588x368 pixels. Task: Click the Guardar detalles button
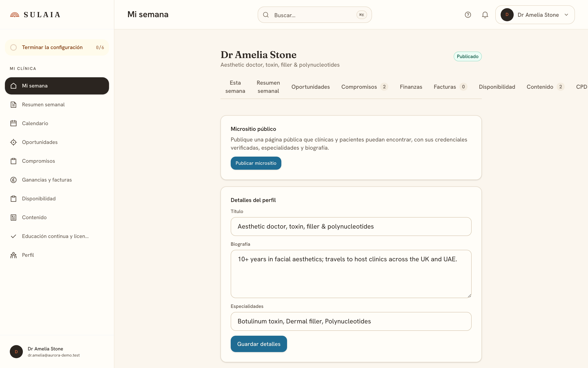coord(259,344)
